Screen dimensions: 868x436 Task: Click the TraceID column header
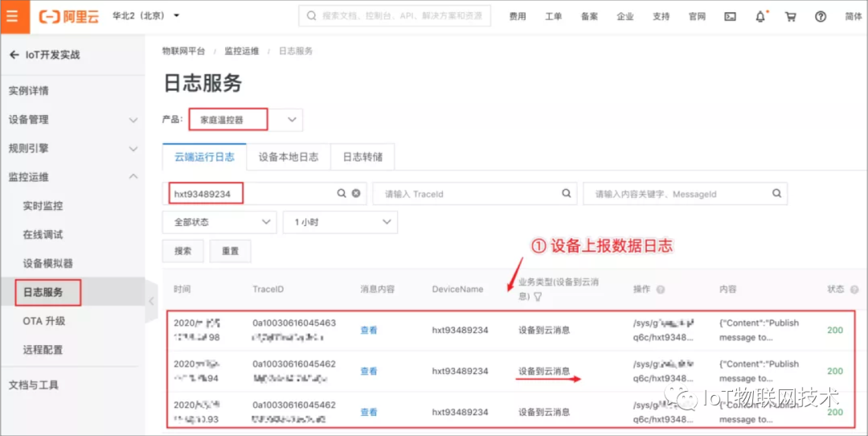(268, 289)
